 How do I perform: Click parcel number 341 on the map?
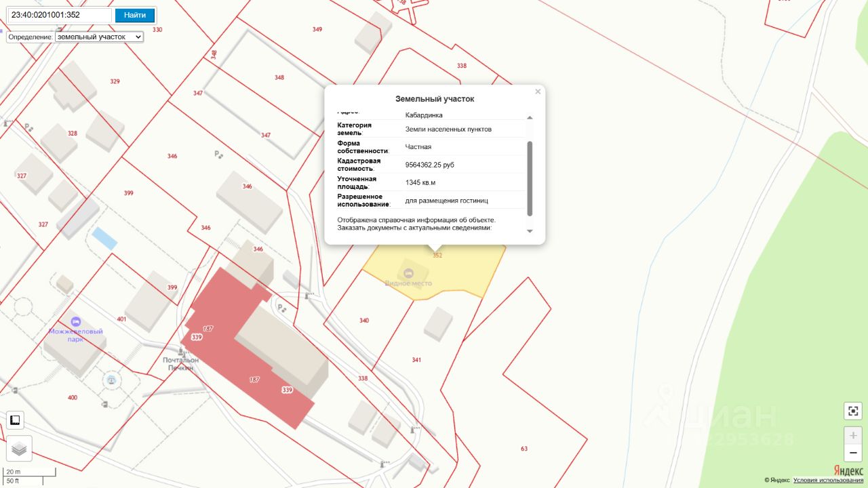[416, 360]
